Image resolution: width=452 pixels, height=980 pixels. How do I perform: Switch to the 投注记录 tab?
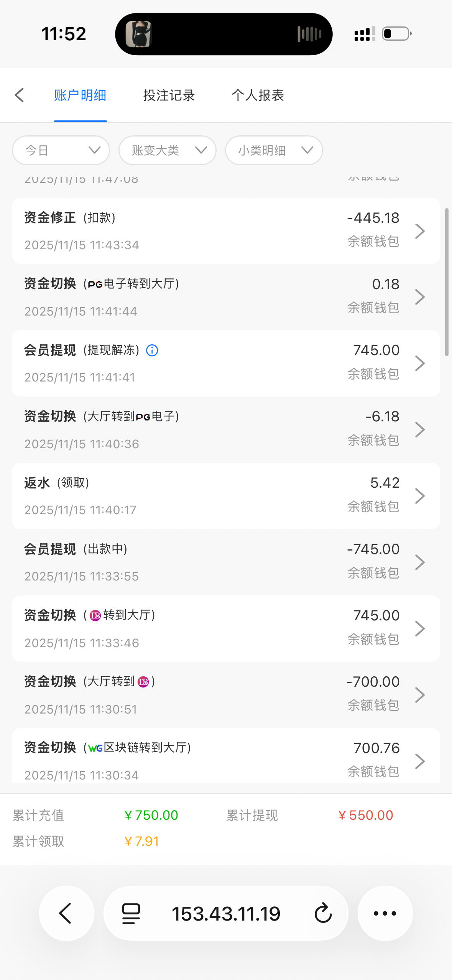(x=169, y=95)
